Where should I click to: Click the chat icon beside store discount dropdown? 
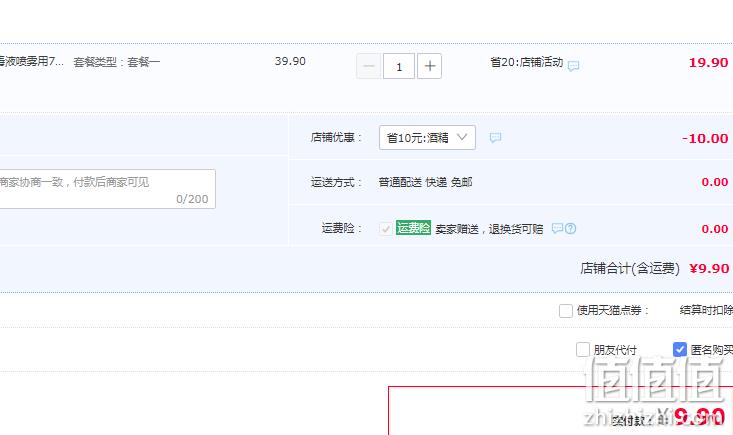point(495,137)
